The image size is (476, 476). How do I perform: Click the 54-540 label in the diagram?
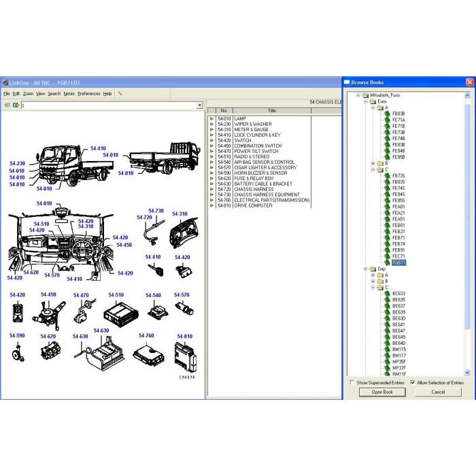tap(153, 295)
